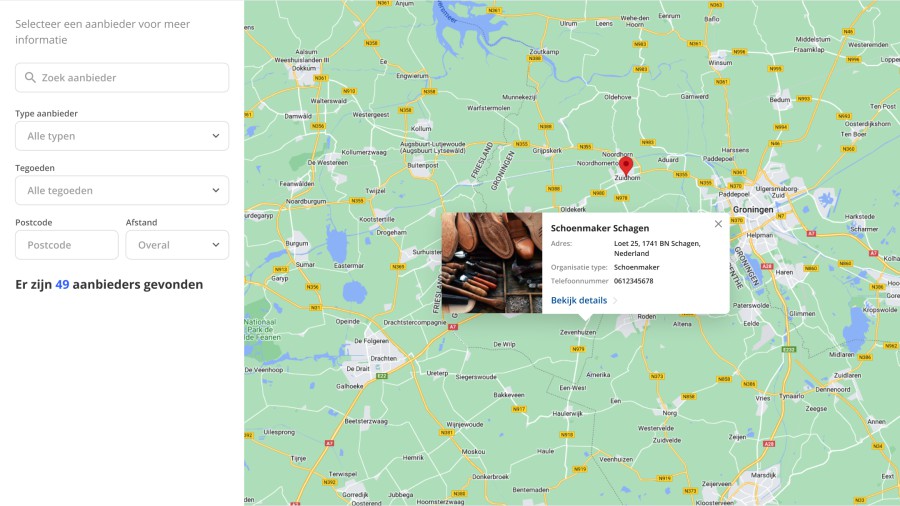The height and width of the screenshot is (506, 900).
Task: Click the red map pin at Zuidhorn
Action: [626, 166]
